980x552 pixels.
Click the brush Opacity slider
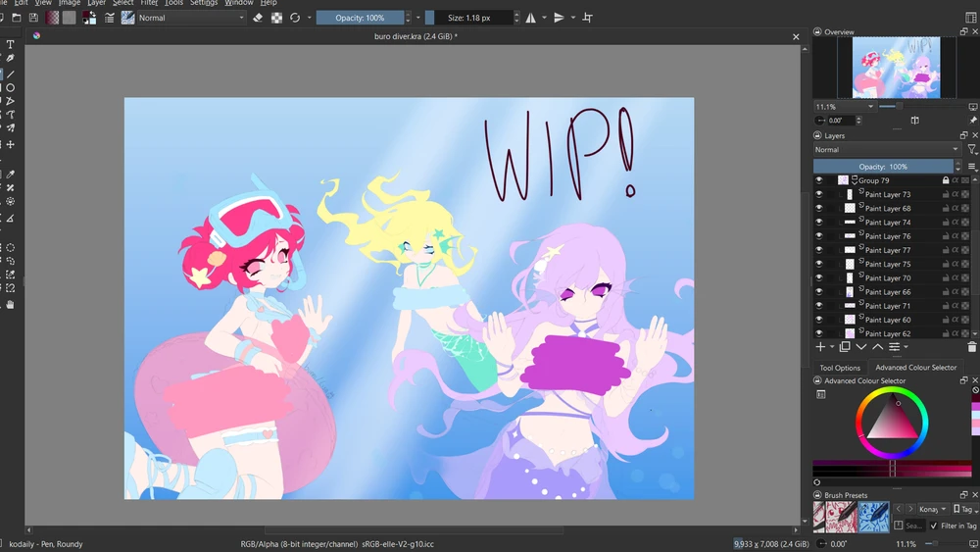tap(361, 18)
